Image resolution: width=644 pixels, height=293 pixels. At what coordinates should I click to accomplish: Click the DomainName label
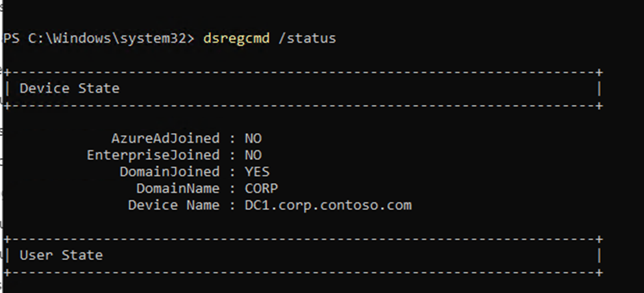coord(177,189)
